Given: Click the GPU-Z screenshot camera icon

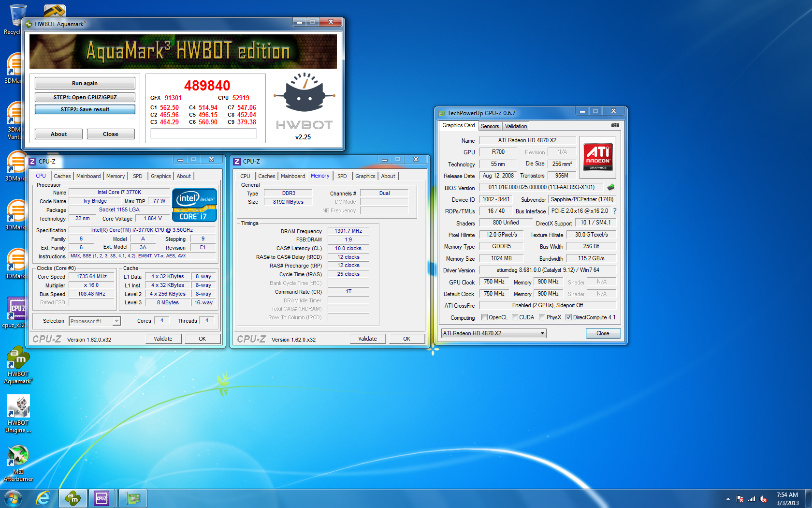Looking at the screenshot, I should point(615,125).
